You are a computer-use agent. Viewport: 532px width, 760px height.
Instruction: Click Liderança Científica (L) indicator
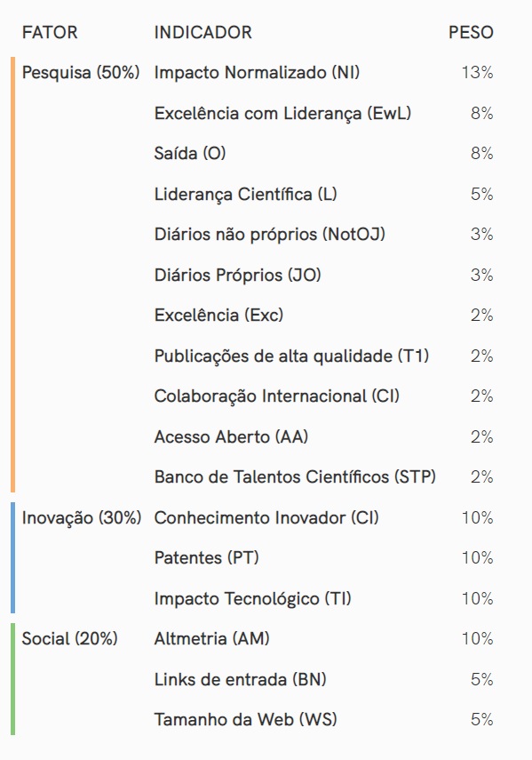[x=245, y=195]
